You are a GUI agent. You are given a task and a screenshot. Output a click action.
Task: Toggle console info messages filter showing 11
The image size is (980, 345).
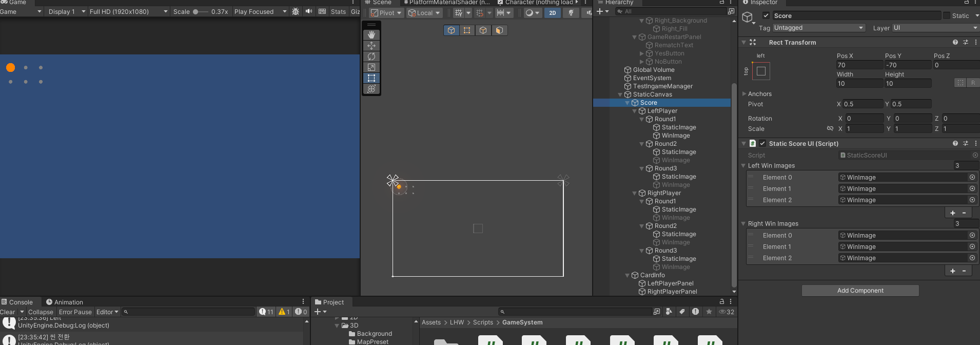[266, 312]
